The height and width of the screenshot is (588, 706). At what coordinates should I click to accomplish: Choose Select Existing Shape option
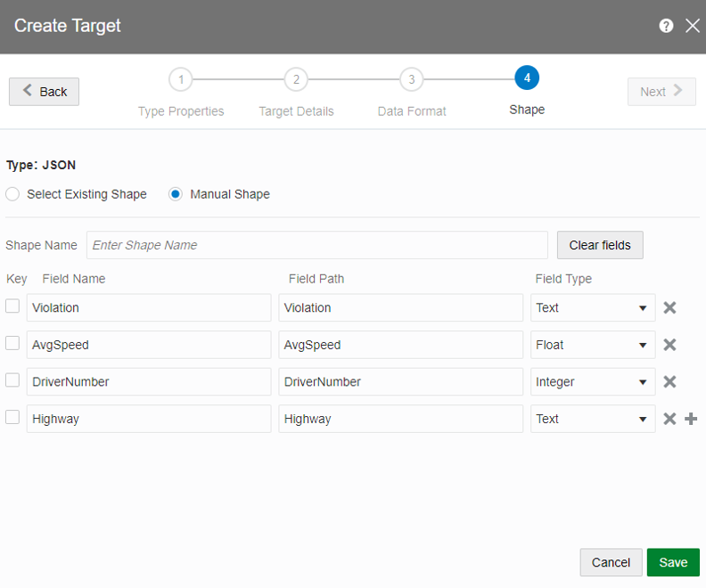(12, 194)
